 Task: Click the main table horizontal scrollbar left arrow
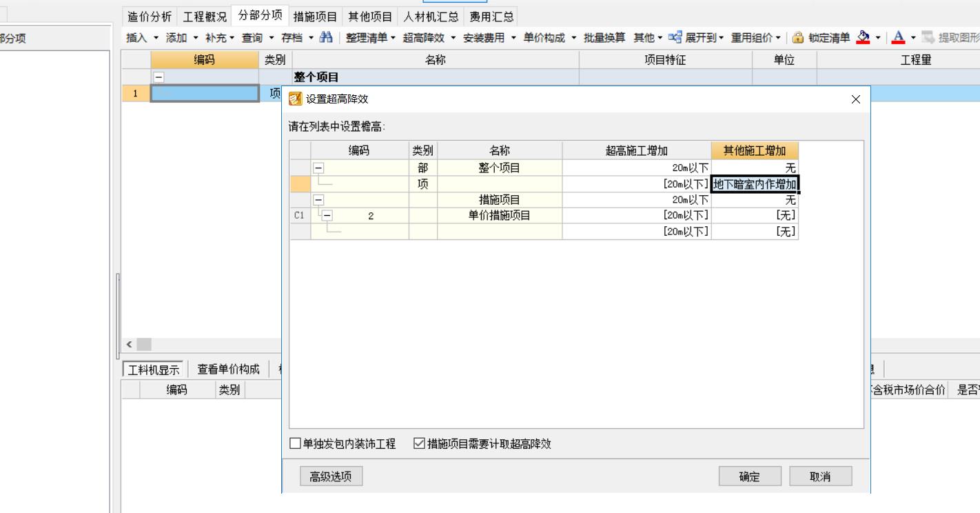point(129,344)
